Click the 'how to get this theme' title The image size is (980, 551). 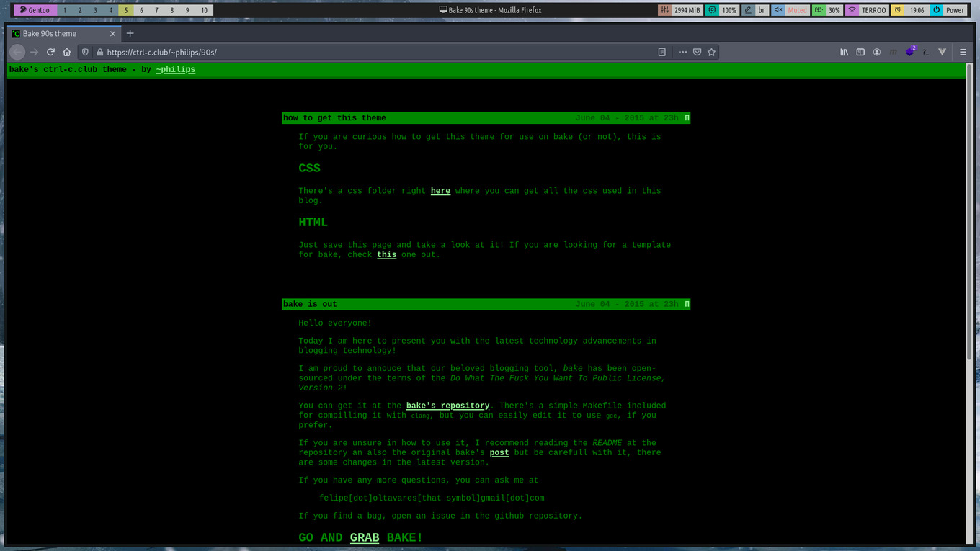[334, 118]
